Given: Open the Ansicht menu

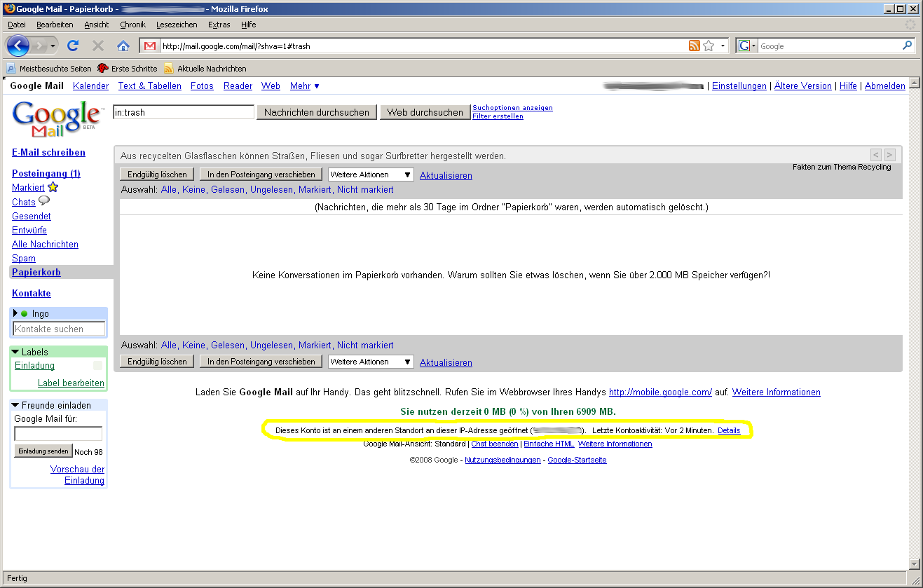Looking at the screenshot, I should click(97, 25).
